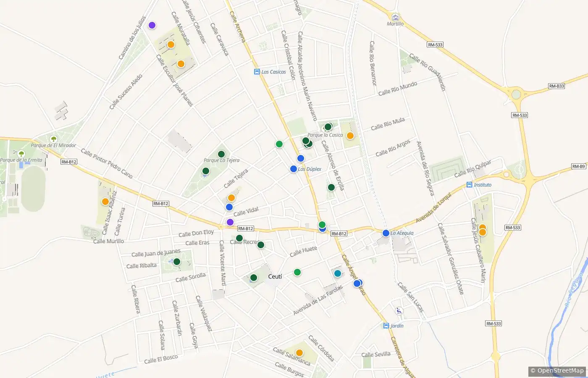Click the Parque de la Ermita tree icon
588x378 pixels.
tap(21, 154)
